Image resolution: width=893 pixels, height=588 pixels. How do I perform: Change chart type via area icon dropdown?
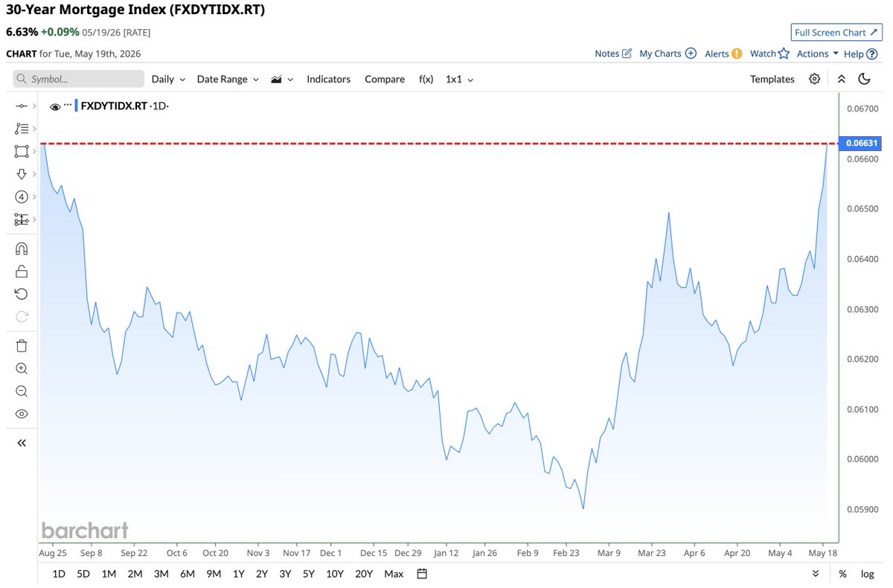[282, 79]
